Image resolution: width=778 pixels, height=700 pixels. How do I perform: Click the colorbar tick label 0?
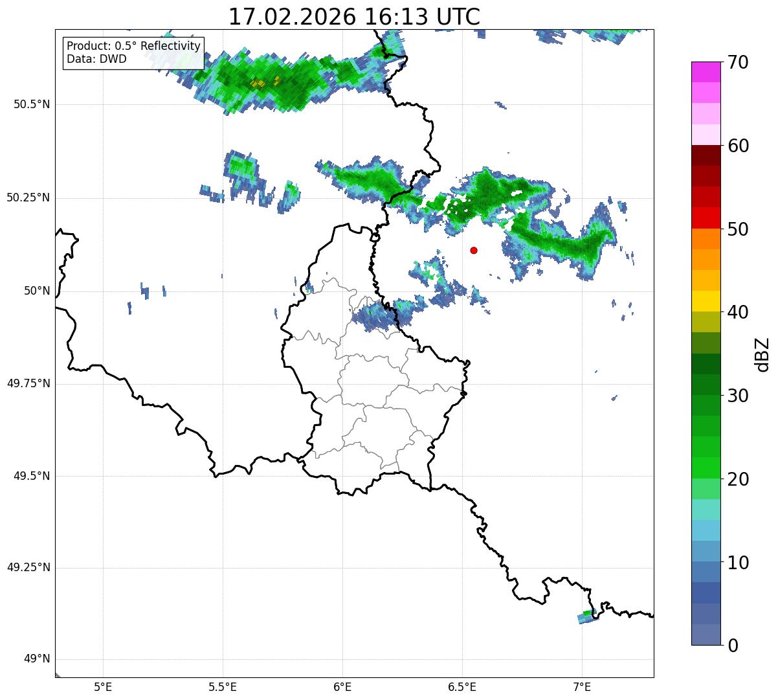coord(733,646)
